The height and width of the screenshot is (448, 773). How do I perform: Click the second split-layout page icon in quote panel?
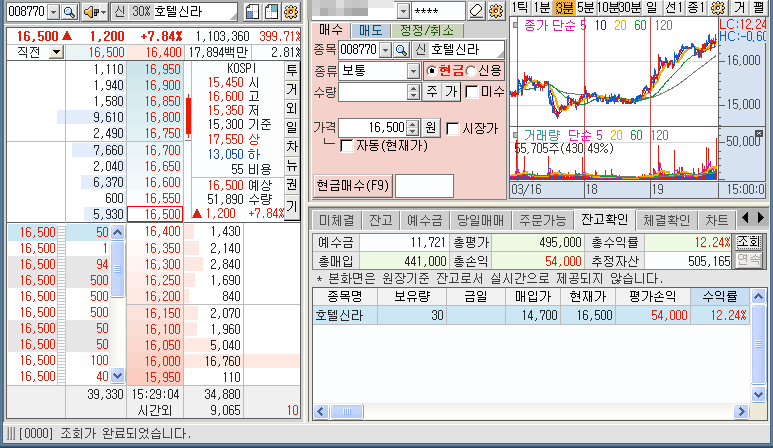pos(271,12)
